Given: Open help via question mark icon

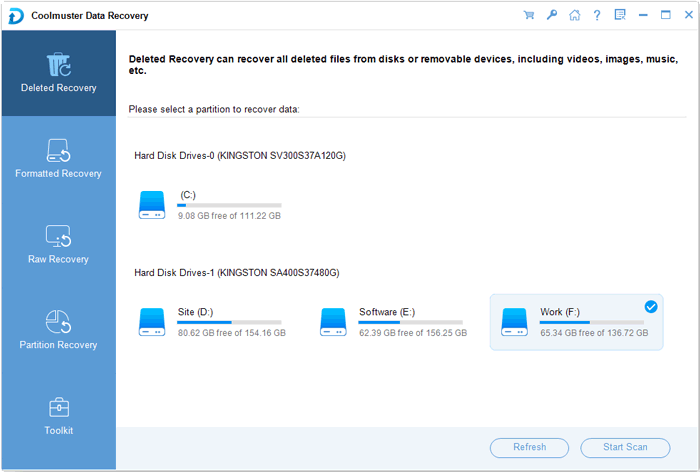Looking at the screenshot, I should coord(597,15).
